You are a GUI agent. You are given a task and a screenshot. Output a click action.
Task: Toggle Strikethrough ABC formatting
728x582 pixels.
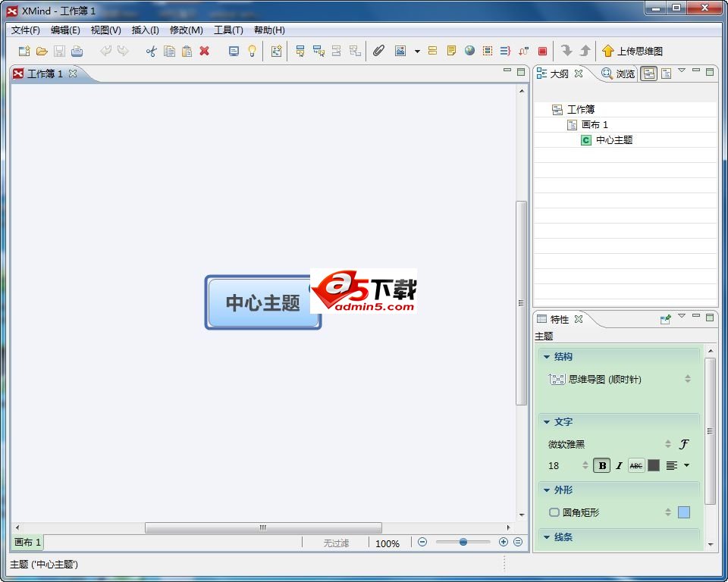point(636,465)
